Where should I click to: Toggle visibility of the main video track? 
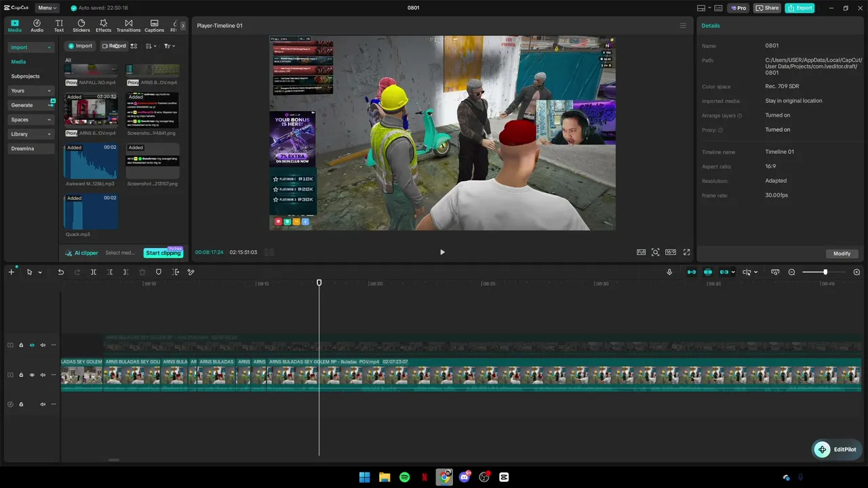(32, 375)
